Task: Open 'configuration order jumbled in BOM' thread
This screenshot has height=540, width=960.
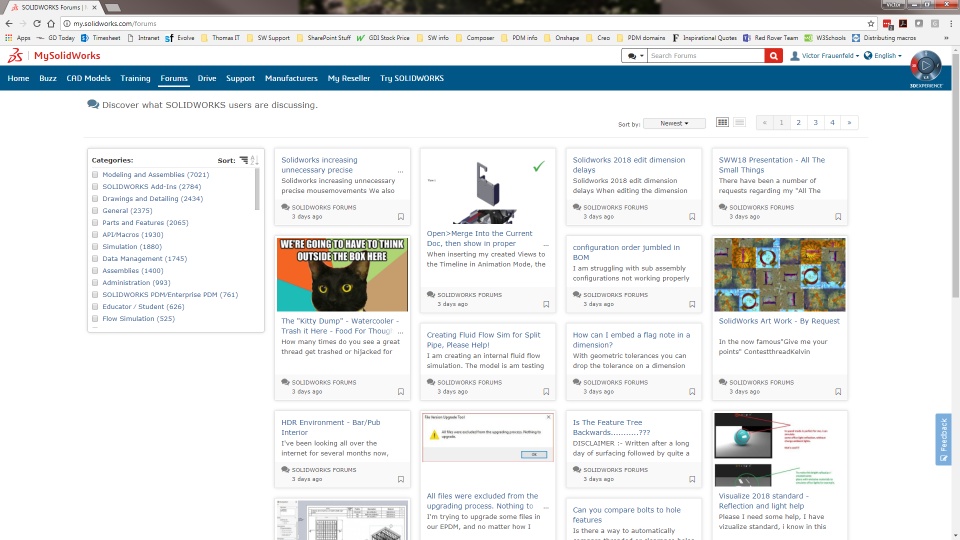Action: [x=626, y=252]
